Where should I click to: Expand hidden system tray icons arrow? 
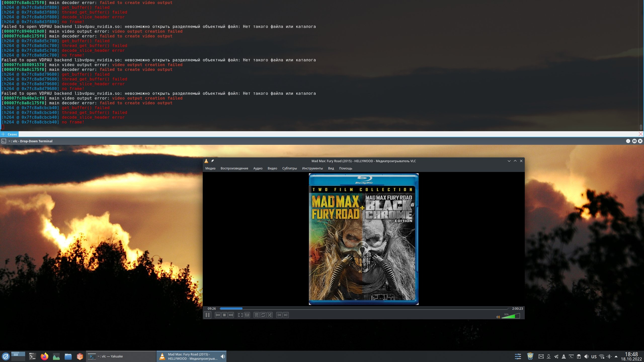click(x=616, y=356)
